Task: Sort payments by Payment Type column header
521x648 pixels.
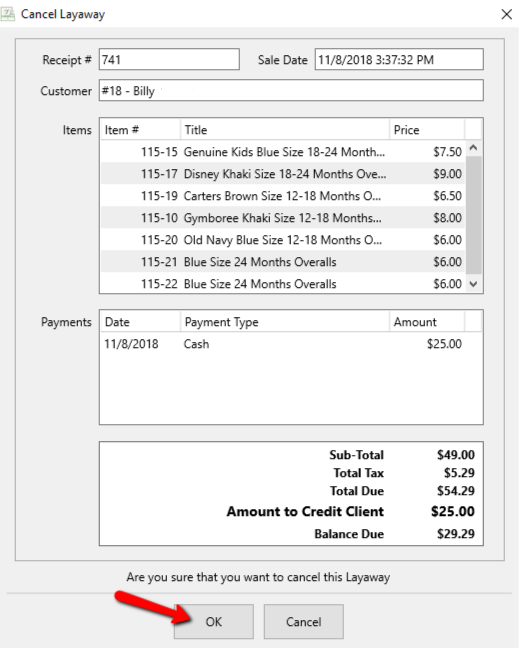Action: [285, 322]
